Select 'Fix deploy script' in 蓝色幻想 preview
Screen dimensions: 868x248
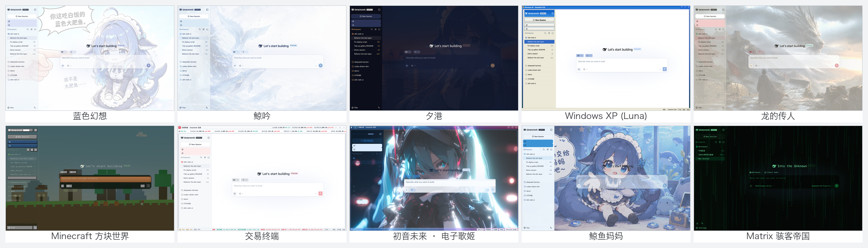[x=22, y=42]
